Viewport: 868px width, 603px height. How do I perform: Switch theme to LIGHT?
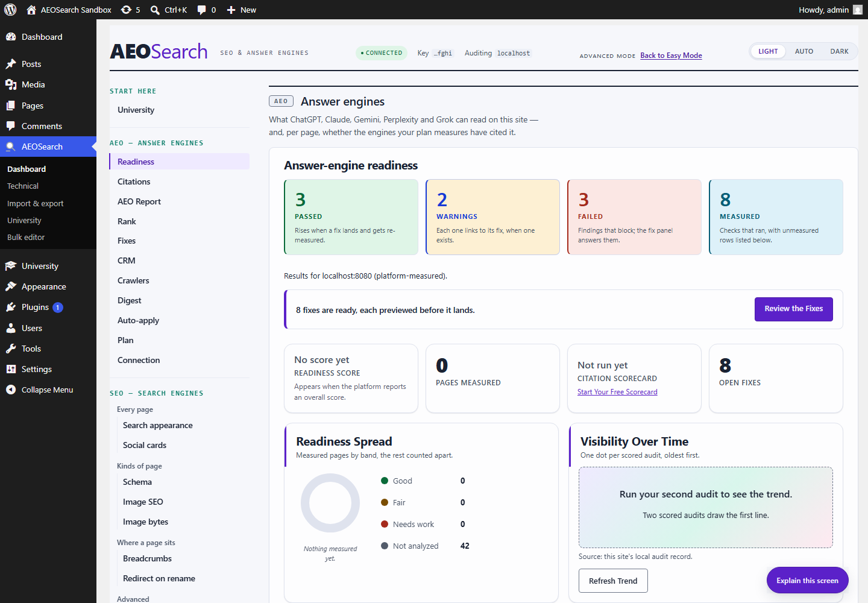(x=768, y=51)
